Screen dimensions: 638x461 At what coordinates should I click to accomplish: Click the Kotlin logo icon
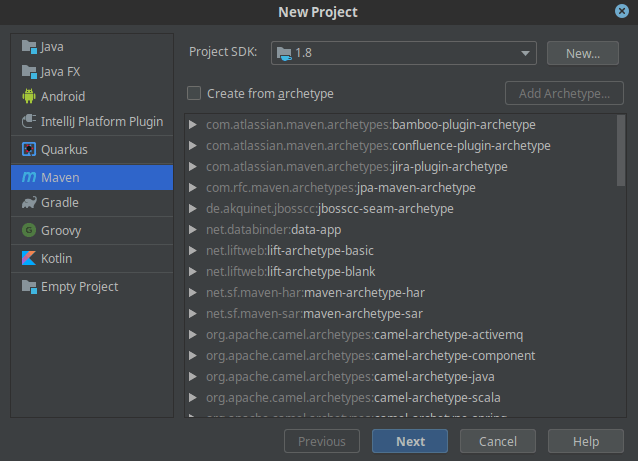click(29, 258)
